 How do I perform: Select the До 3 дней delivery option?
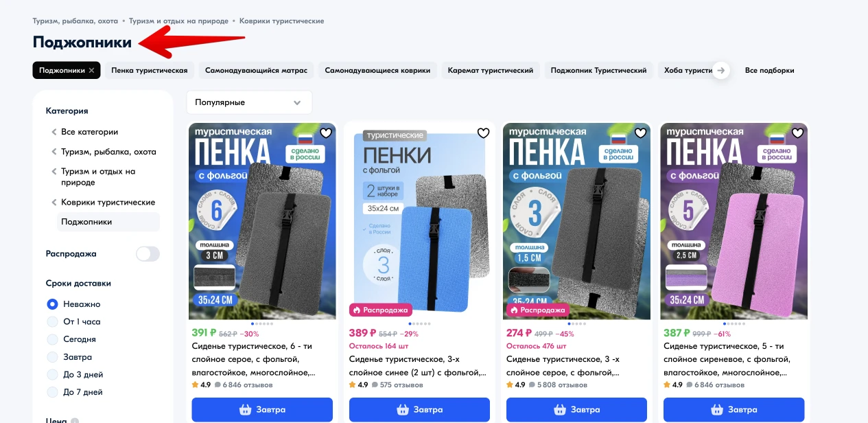click(x=52, y=375)
